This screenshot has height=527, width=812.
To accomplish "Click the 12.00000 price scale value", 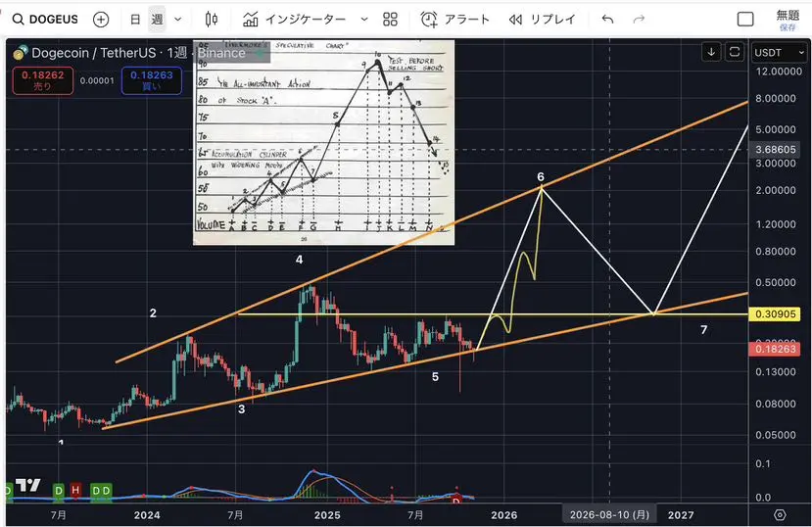I will pyautogui.click(x=779, y=72).
